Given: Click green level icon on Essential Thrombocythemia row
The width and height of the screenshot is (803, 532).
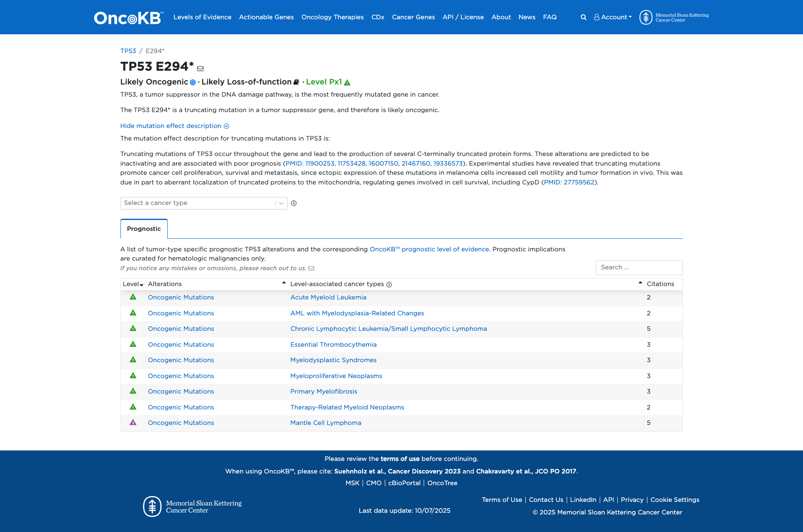Looking at the screenshot, I should (133, 345).
